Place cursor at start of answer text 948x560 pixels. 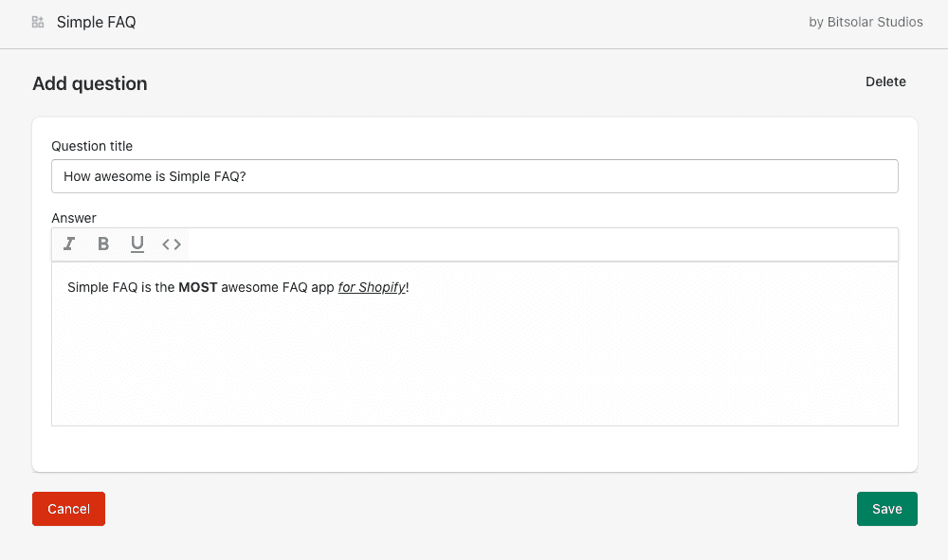click(x=68, y=287)
